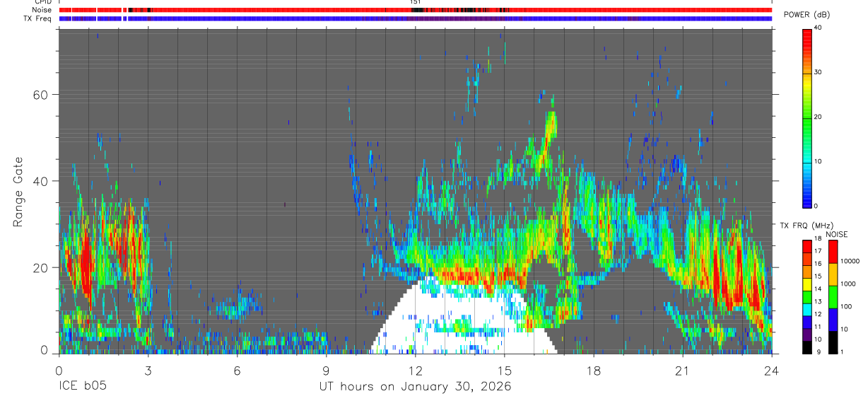Click the ICE b05 radar beam label
The width and height of the screenshot is (868, 401).
pos(81,387)
